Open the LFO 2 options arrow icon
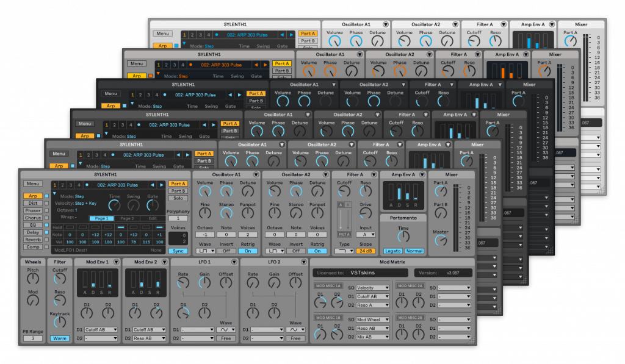This screenshot has height=364, width=625. click(303, 262)
